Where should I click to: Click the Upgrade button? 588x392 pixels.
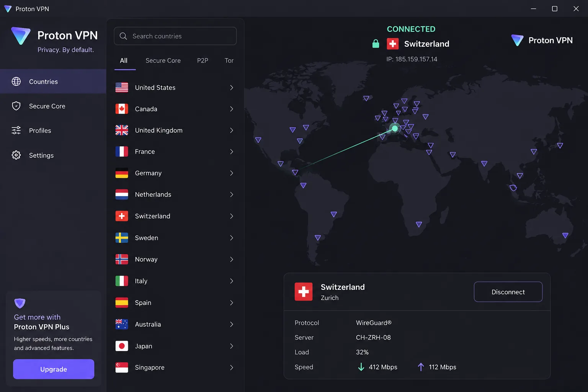tap(54, 369)
